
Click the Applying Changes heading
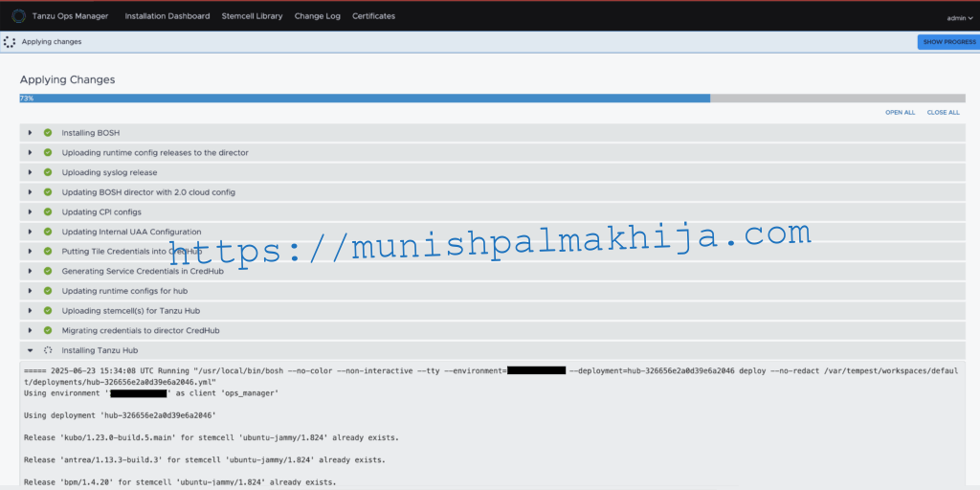click(68, 79)
